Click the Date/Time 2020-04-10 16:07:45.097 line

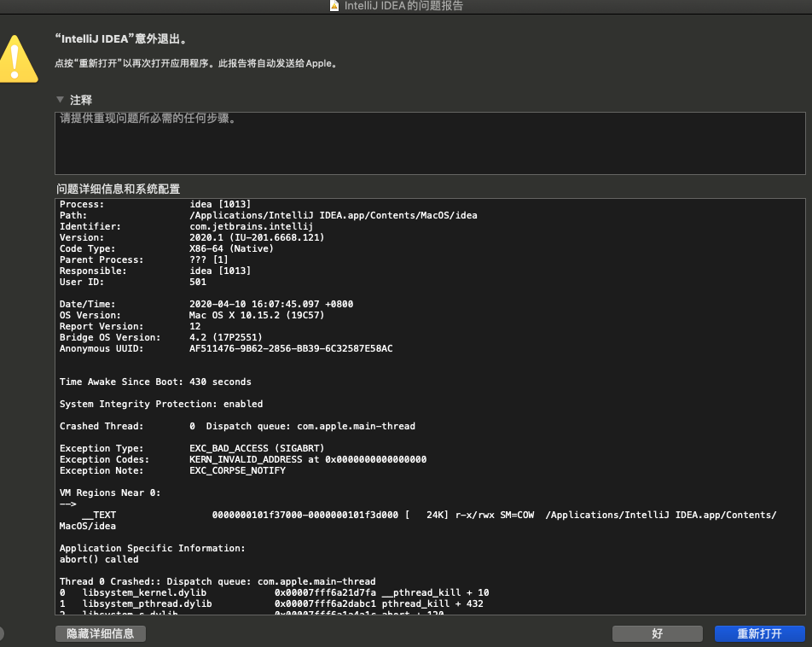(x=206, y=305)
